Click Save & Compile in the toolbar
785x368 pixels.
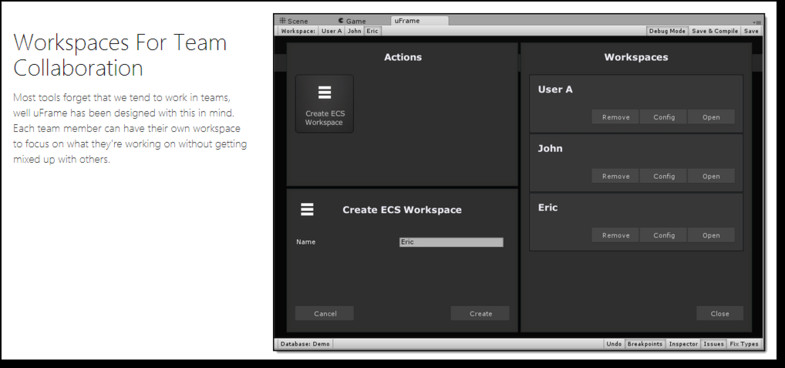pyautogui.click(x=714, y=31)
